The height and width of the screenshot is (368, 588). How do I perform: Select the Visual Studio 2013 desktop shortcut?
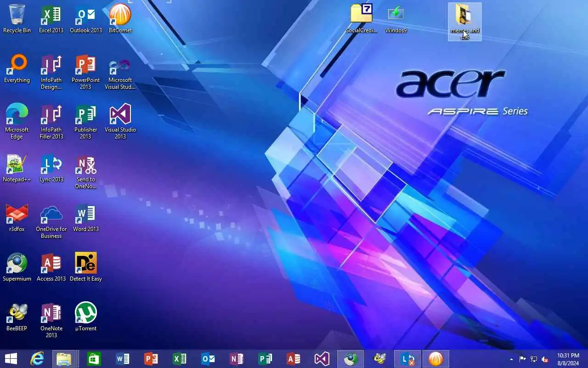(x=120, y=121)
